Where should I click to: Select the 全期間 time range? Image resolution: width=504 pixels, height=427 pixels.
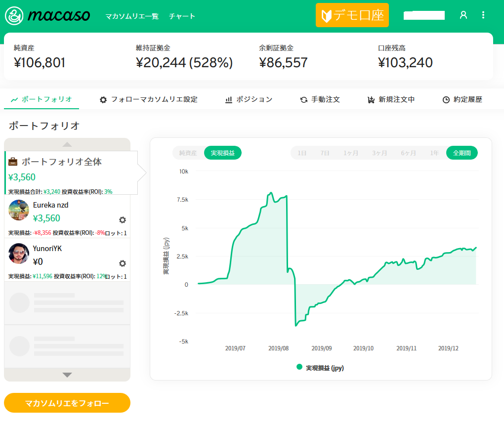pyautogui.click(x=462, y=153)
